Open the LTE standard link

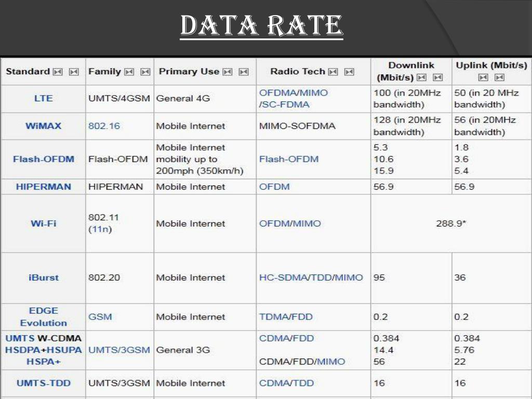coord(44,98)
